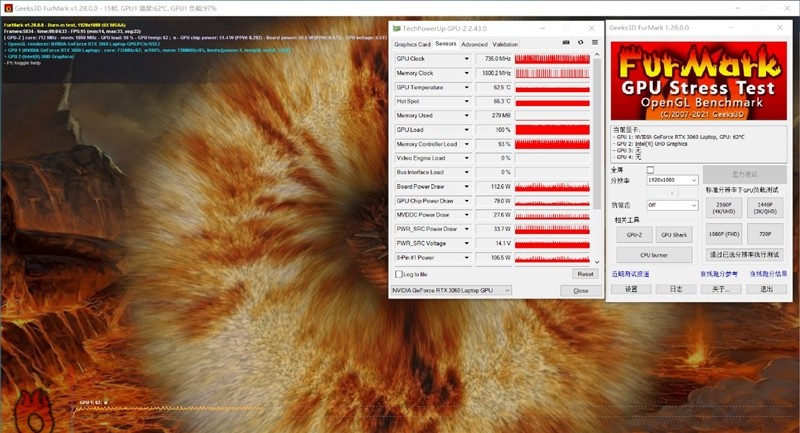
Task: Click the 退出 quit button
Action: [x=766, y=289]
